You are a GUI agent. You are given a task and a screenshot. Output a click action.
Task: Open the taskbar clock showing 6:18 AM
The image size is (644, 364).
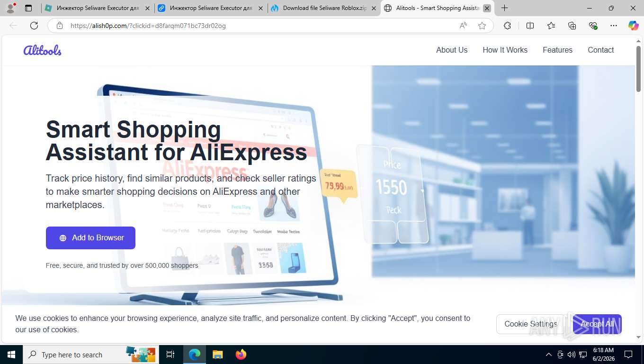click(604, 355)
